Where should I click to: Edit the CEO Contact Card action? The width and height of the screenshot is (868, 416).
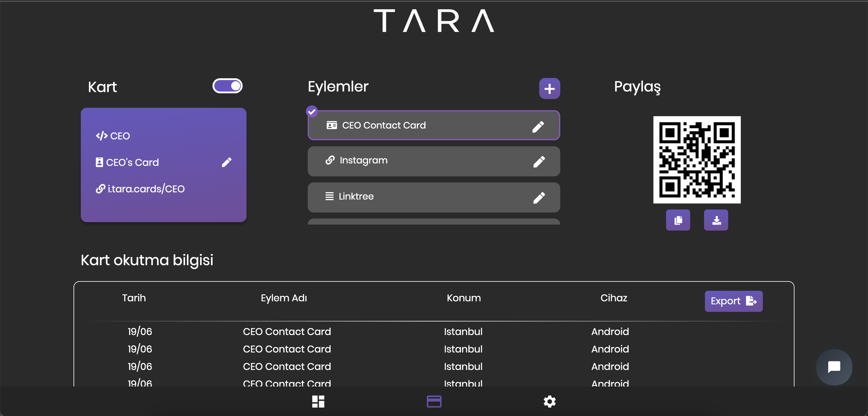pos(538,126)
